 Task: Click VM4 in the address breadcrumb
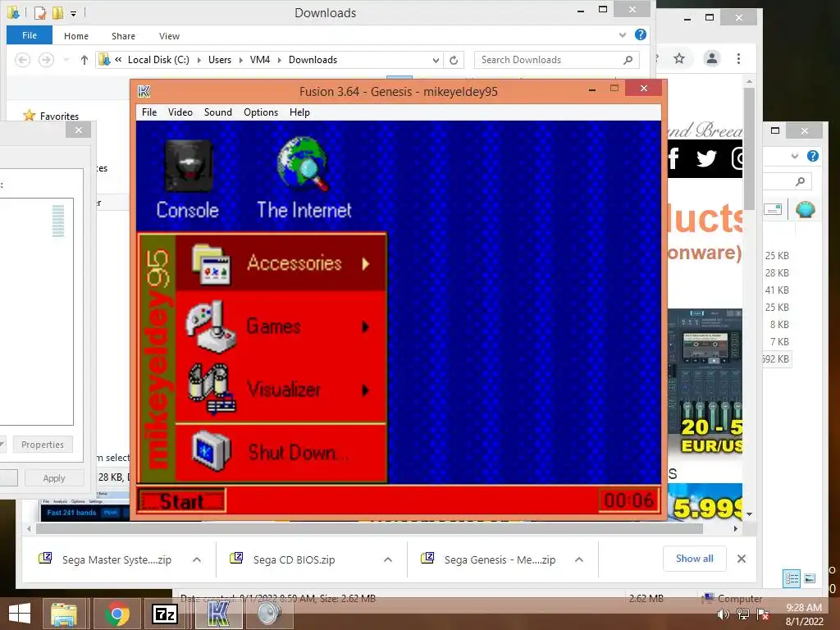[260, 59]
